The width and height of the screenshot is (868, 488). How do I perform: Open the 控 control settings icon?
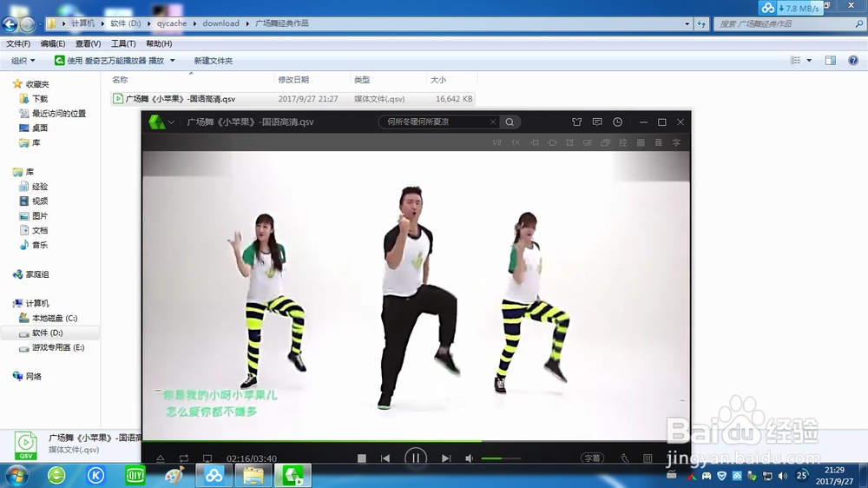coord(622,143)
